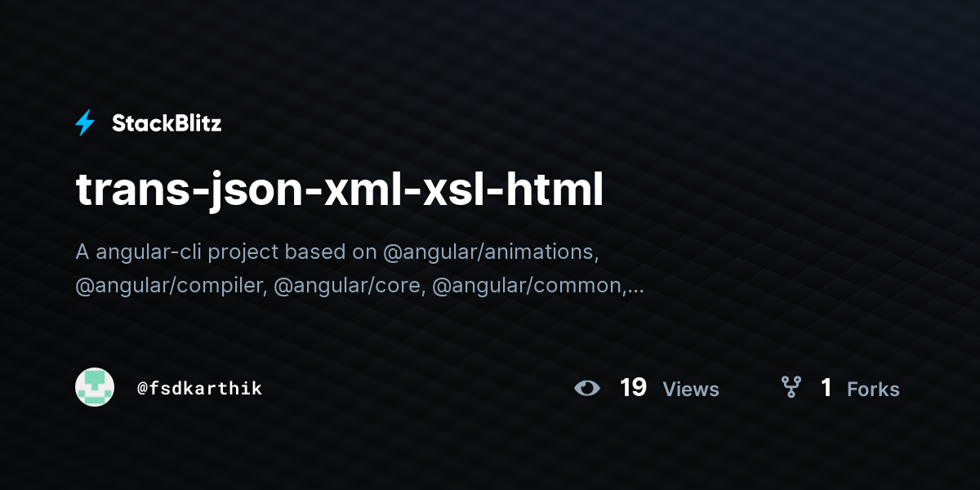Click the @angular/animations text in description

[x=491, y=252]
